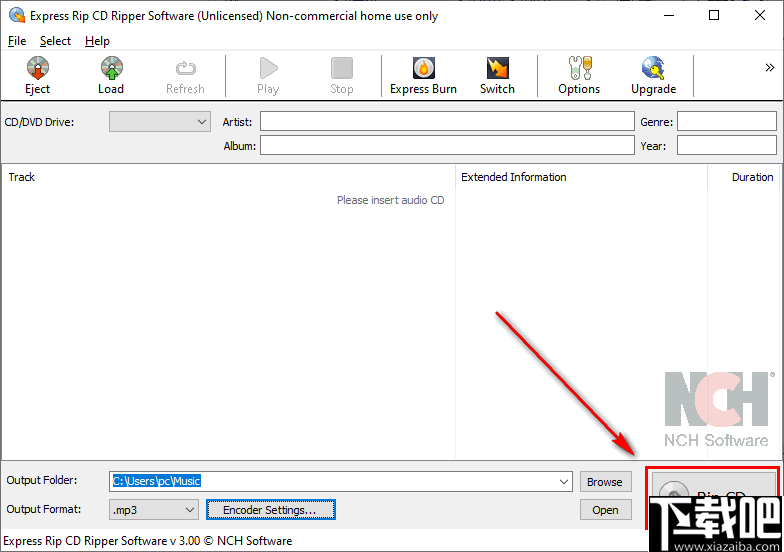Viewport: 784px width, 552px height.
Task: Click the 'Please insert audio CD' message
Action: 390,200
